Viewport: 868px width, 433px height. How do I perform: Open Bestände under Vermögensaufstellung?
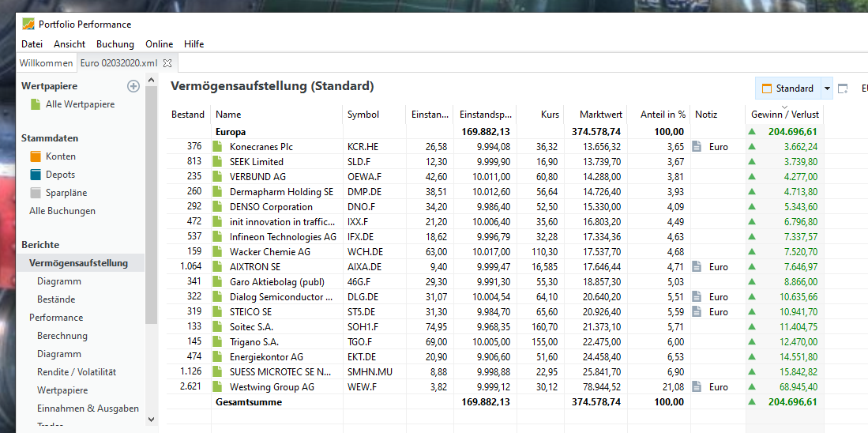coord(56,299)
